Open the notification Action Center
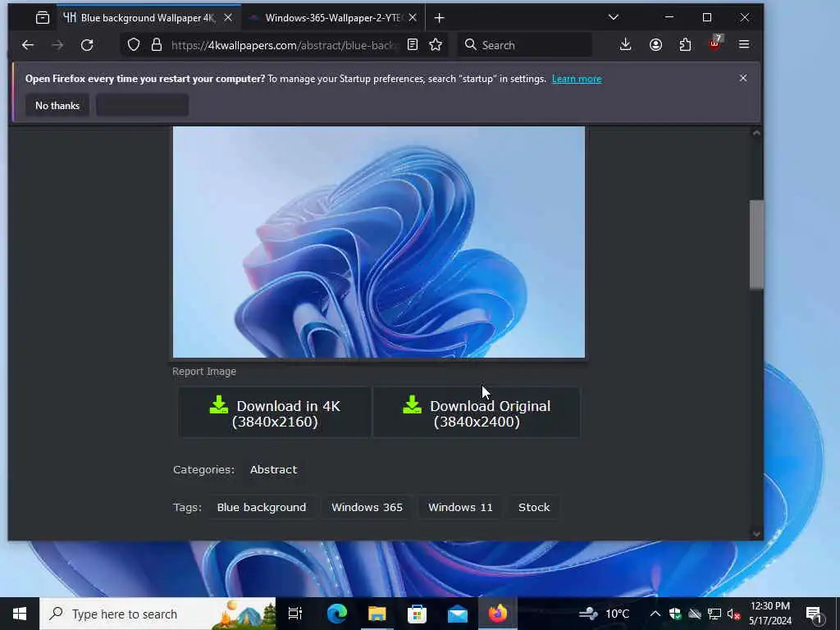The image size is (840, 630). (x=814, y=614)
